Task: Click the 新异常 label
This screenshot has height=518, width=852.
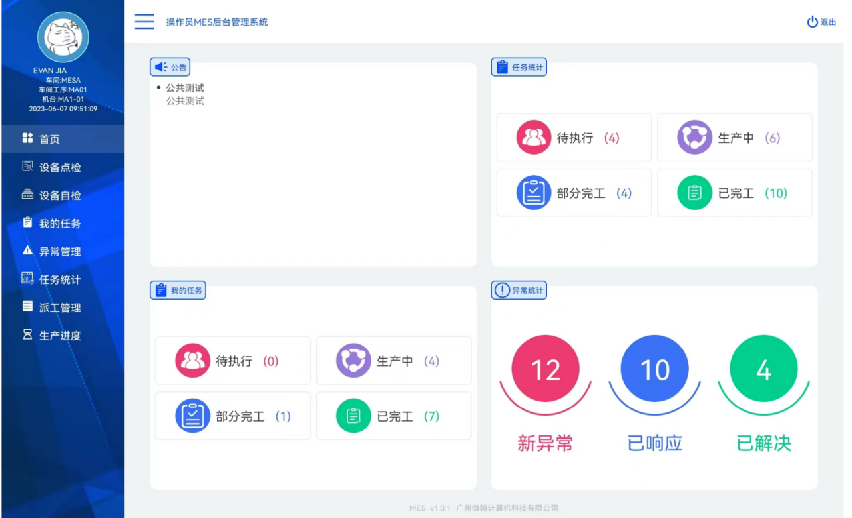Action: (546, 444)
